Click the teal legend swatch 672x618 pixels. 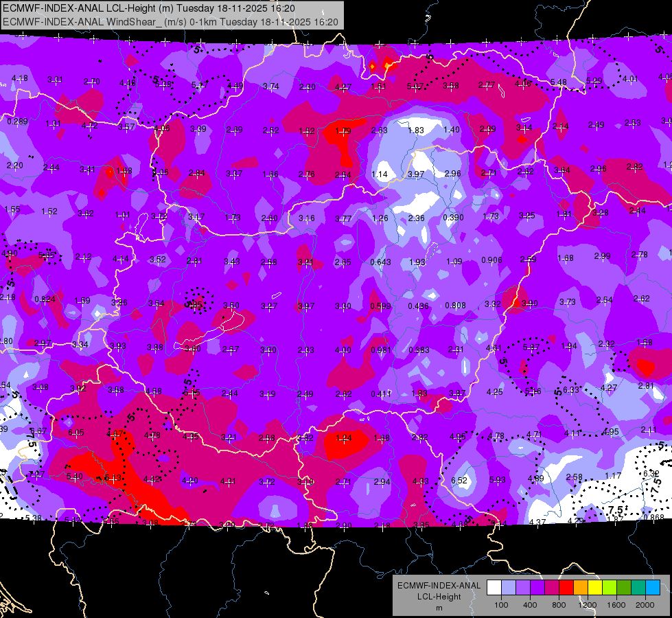(638, 587)
